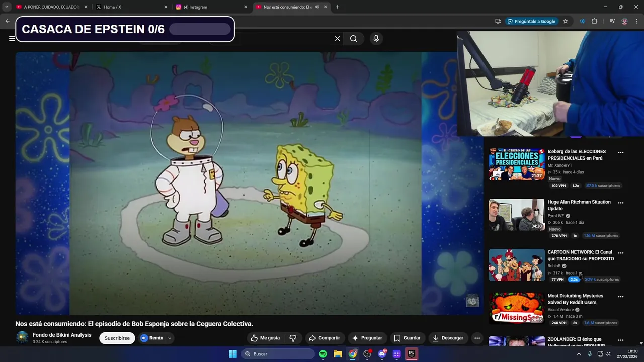Click the video title about Ceguera Colectiva
Screen dimensions: 644x362
pos(134,324)
